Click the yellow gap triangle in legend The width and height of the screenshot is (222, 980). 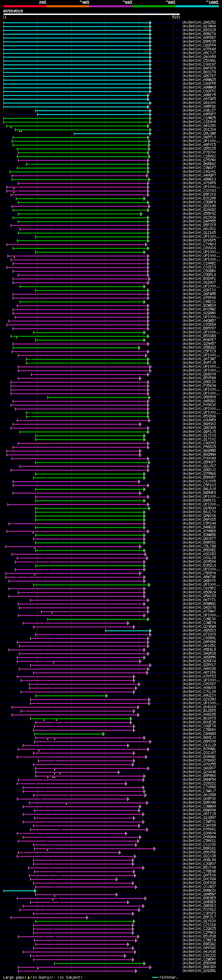click(28, 977)
